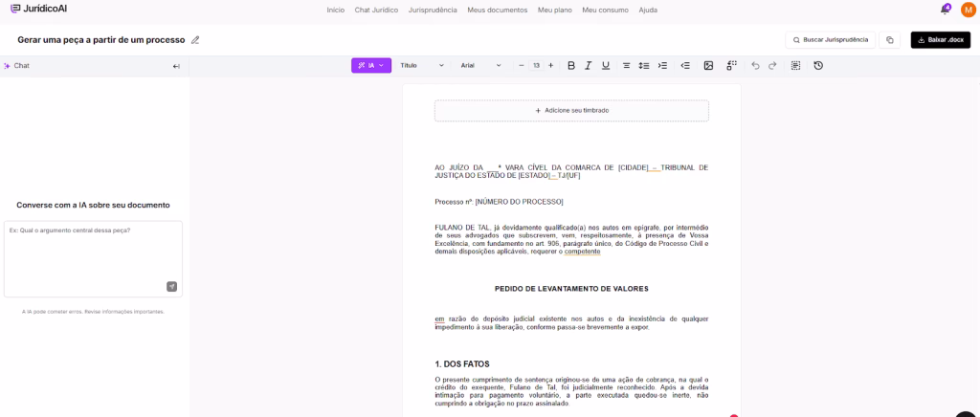Click Converse com a IA heading

[93, 205]
